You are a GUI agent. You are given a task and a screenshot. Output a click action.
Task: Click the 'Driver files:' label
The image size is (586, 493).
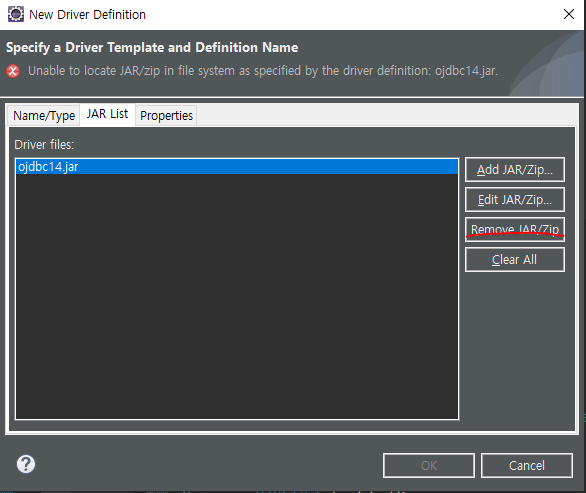point(44,145)
